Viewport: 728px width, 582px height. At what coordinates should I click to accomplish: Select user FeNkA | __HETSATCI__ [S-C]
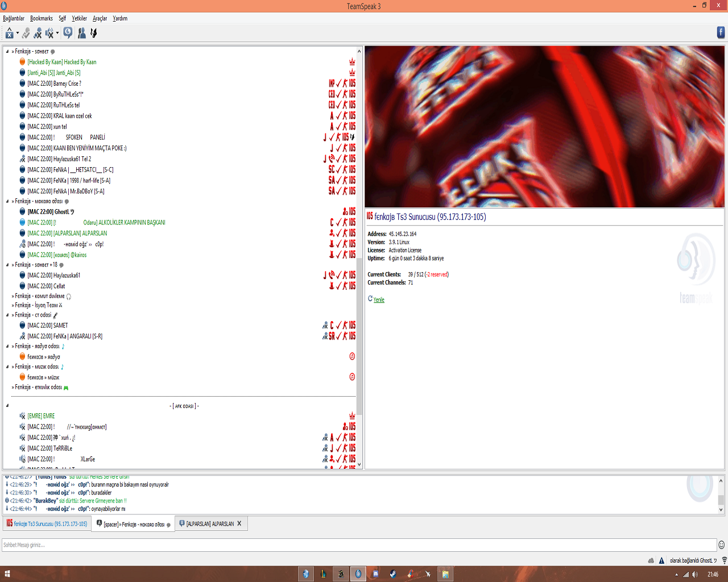point(71,170)
